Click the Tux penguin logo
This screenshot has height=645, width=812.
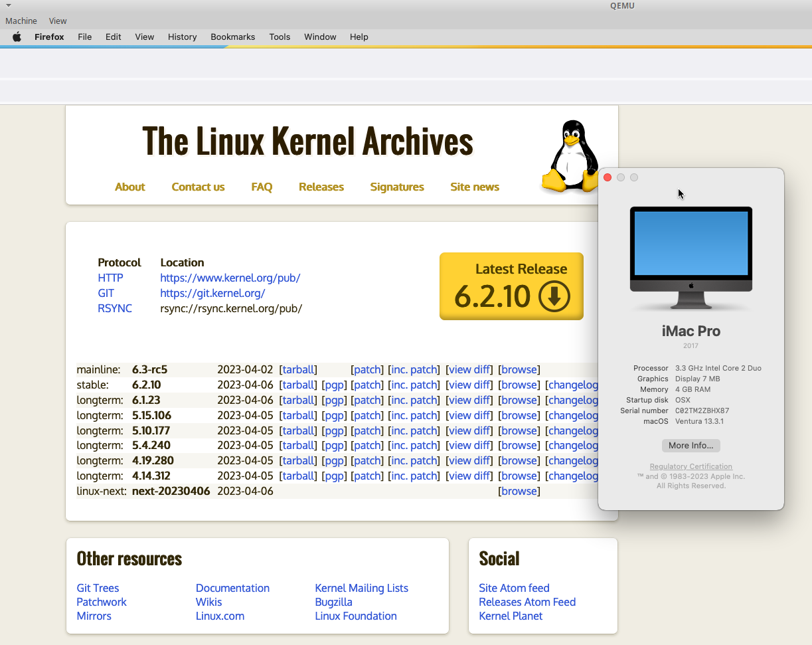click(x=570, y=157)
